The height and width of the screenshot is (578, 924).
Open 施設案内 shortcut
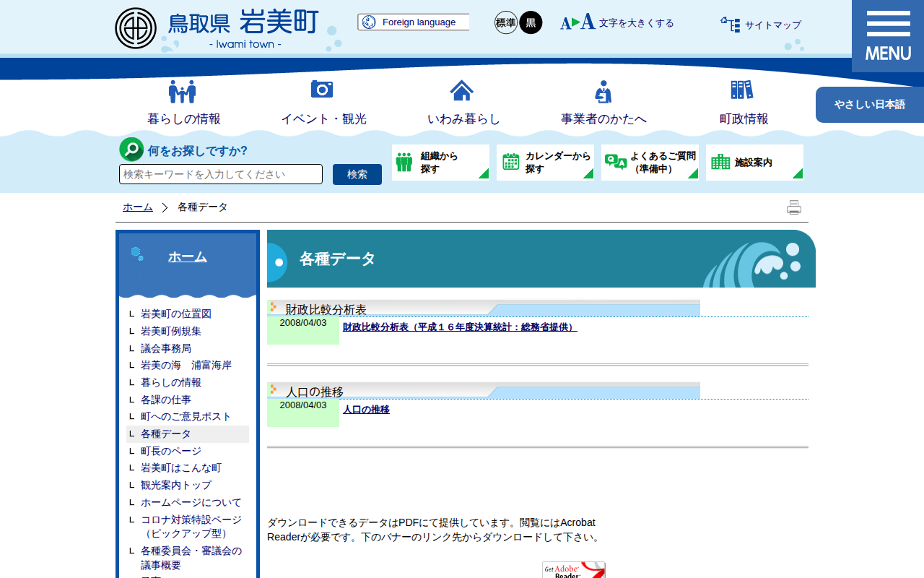click(754, 162)
